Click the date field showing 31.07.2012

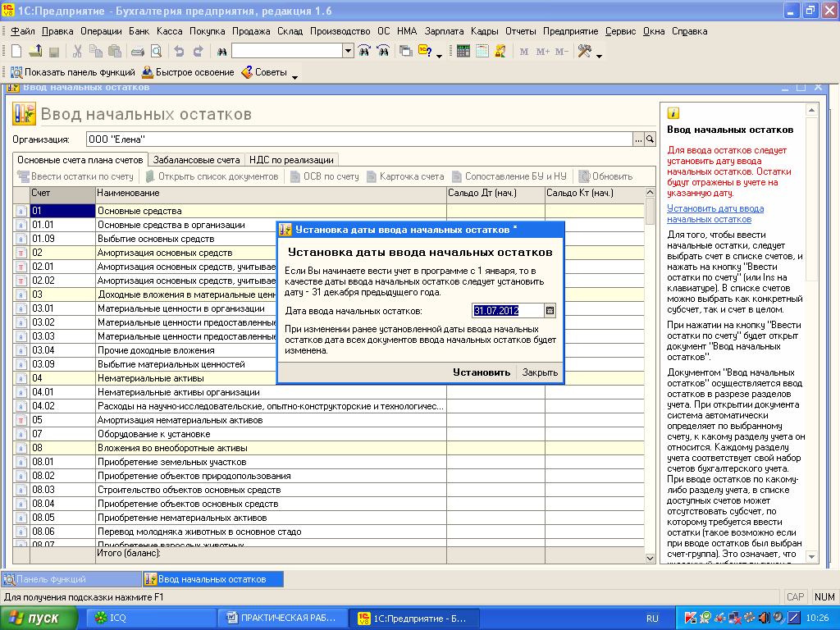click(x=508, y=311)
